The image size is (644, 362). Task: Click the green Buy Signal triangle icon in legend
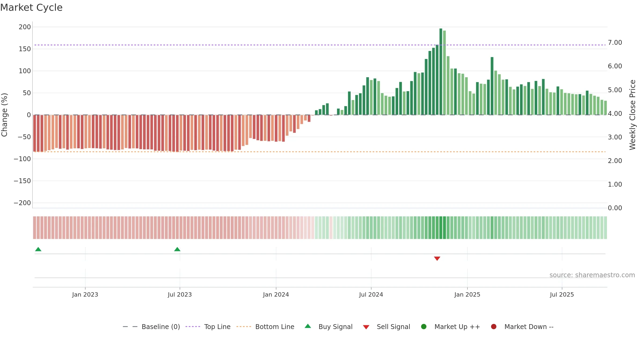coord(308,326)
